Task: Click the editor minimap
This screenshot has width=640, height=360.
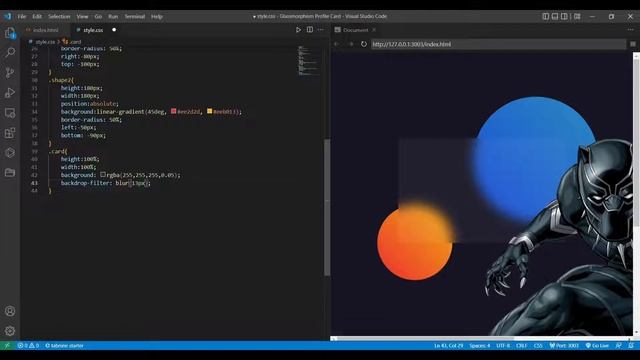Action: [309, 61]
